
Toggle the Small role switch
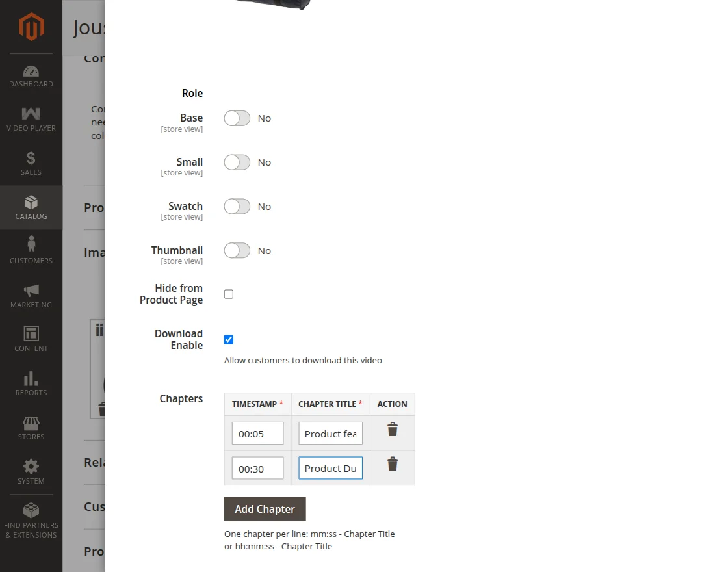pyautogui.click(x=237, y=162)
